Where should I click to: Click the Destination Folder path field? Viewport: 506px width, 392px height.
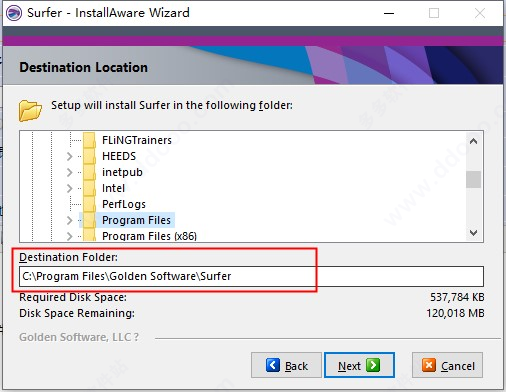[x=251, y=276]
